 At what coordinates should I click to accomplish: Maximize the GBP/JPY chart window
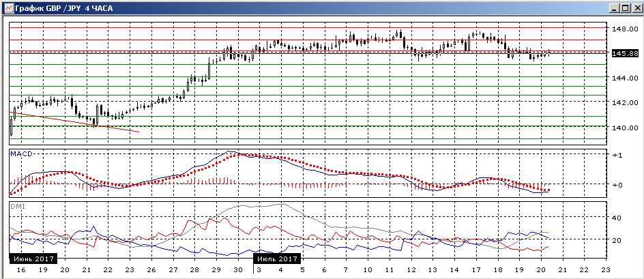[x=625, y=8]
